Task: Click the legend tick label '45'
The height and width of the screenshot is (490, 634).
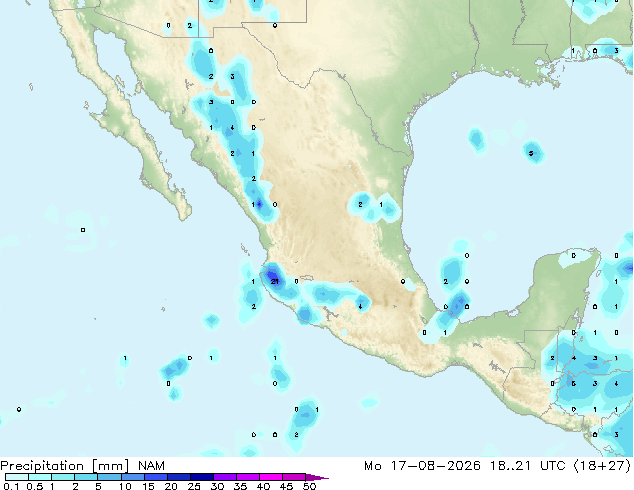Action: pyautogui.click(x=286, y=486)
